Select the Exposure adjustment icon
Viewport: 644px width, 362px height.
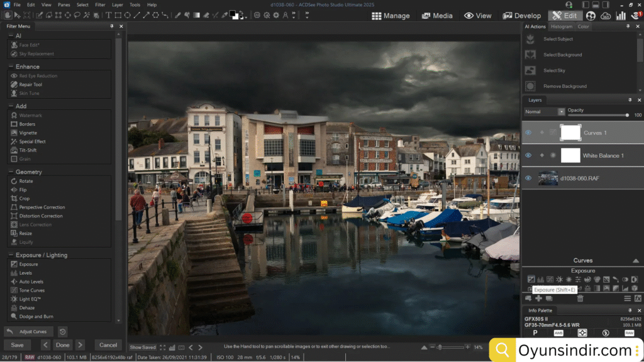[x=532, y=279]
